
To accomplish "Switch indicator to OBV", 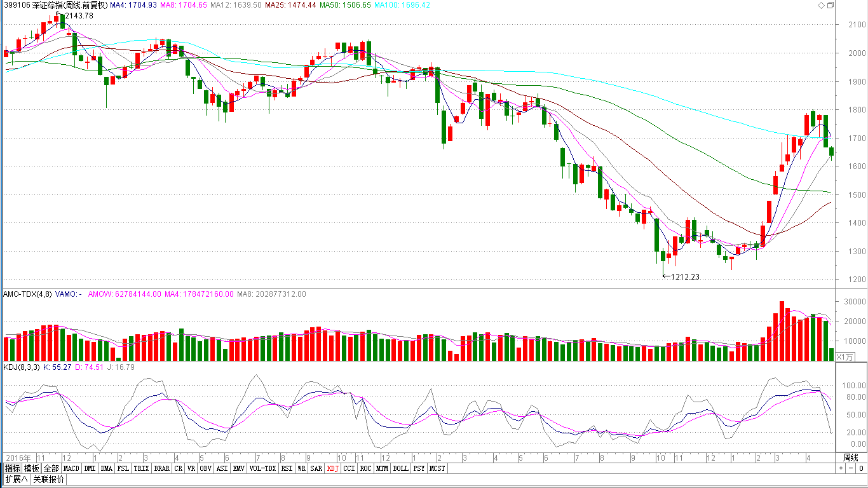I will point(205,468).
